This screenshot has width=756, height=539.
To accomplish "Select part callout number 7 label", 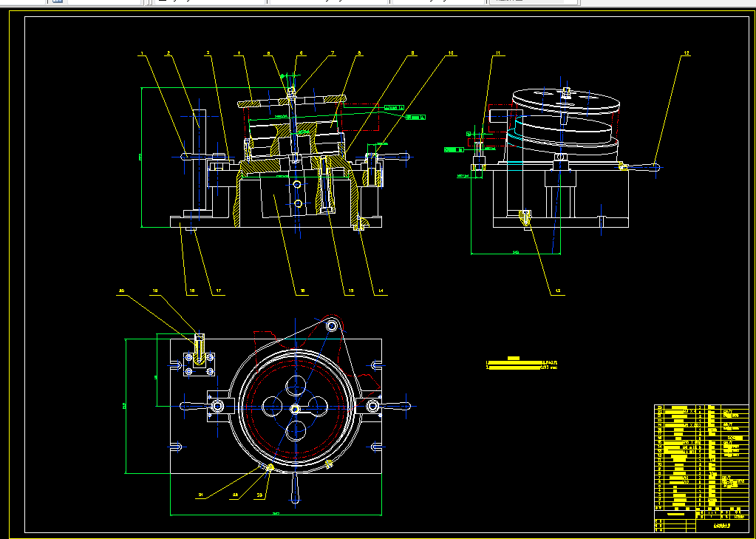I will [x=333, y=52].
